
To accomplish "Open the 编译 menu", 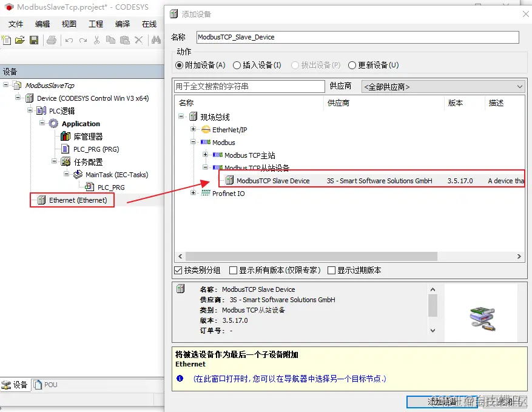I will [x=123, y=24].
